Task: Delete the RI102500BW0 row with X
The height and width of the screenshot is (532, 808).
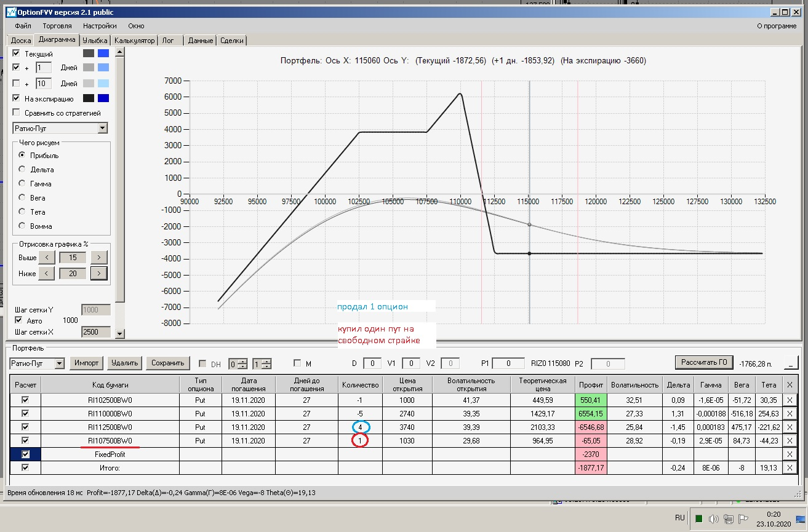Action: (x=790, y=400)
